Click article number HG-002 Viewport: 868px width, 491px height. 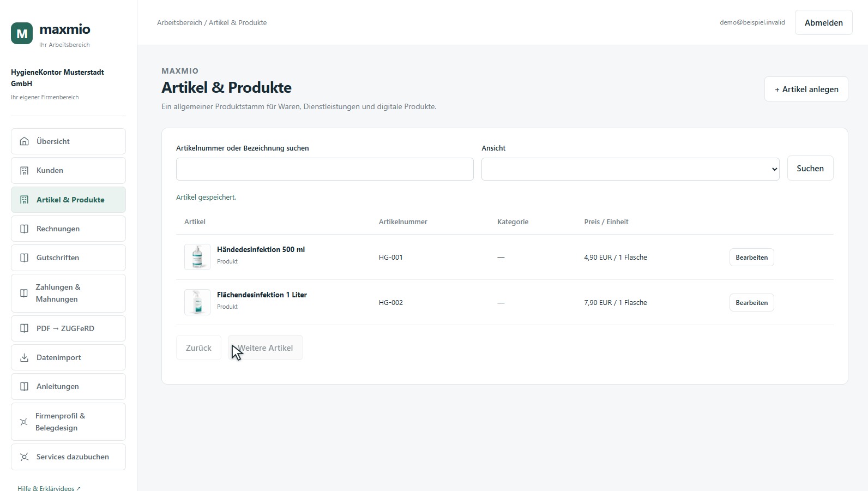click(391, 302)
